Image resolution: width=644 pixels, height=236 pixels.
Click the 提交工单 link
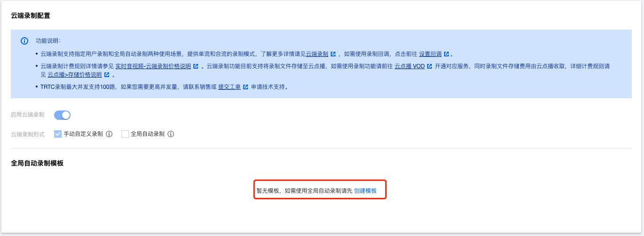[x=230, y=87]
